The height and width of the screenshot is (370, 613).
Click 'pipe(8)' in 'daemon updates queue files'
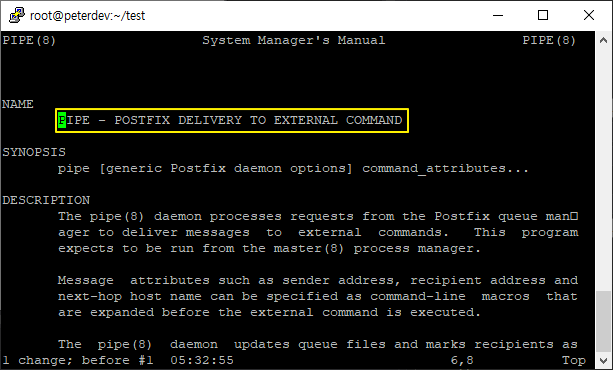[125, 345]
